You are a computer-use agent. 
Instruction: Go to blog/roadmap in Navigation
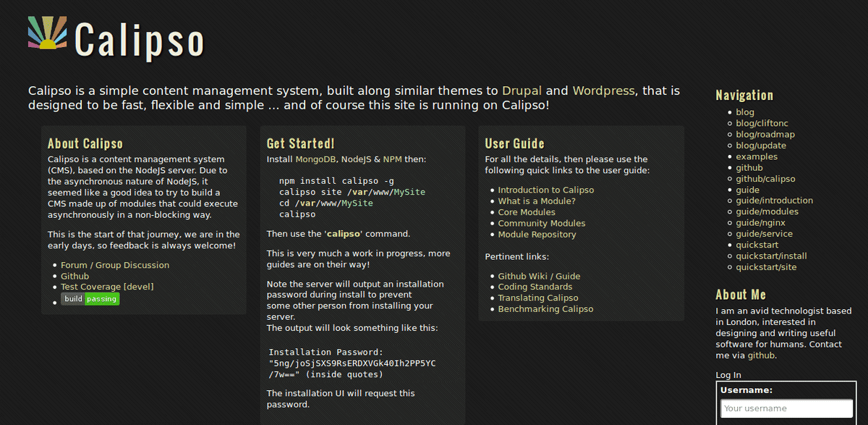tap(765, 134)
